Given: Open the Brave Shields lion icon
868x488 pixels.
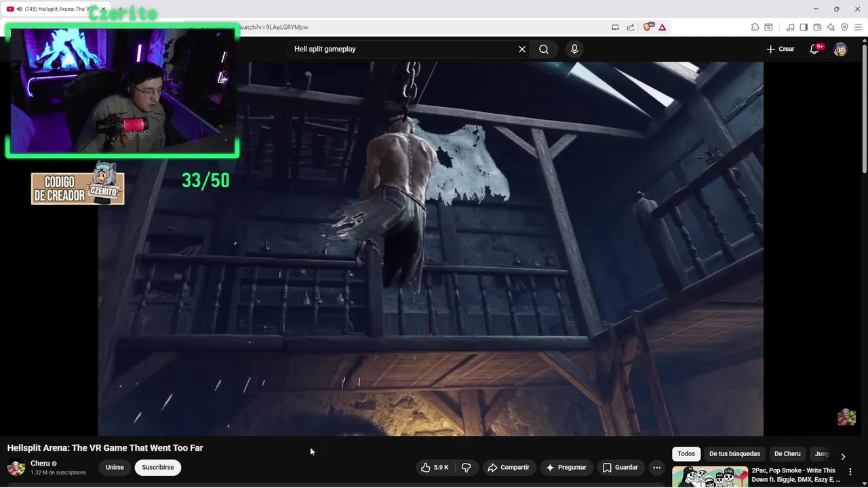Looking at the screenshot, I should tap(647, 27).
